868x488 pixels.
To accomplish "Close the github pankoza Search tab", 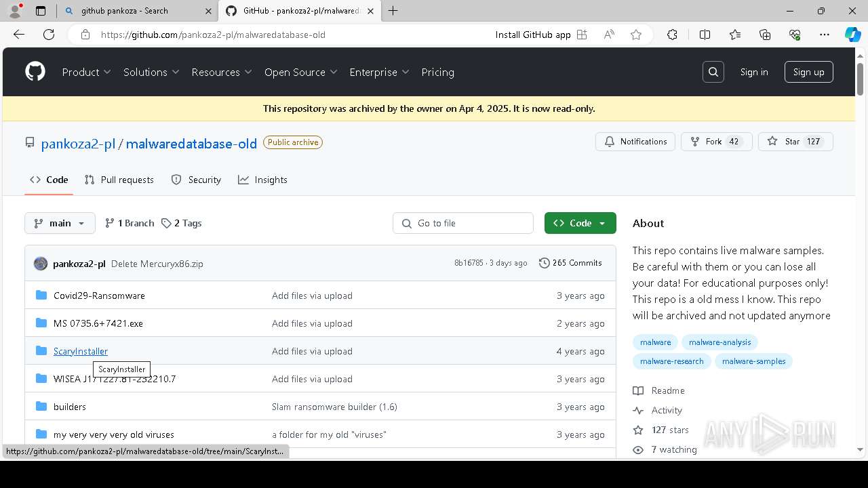I will (208, 11).
